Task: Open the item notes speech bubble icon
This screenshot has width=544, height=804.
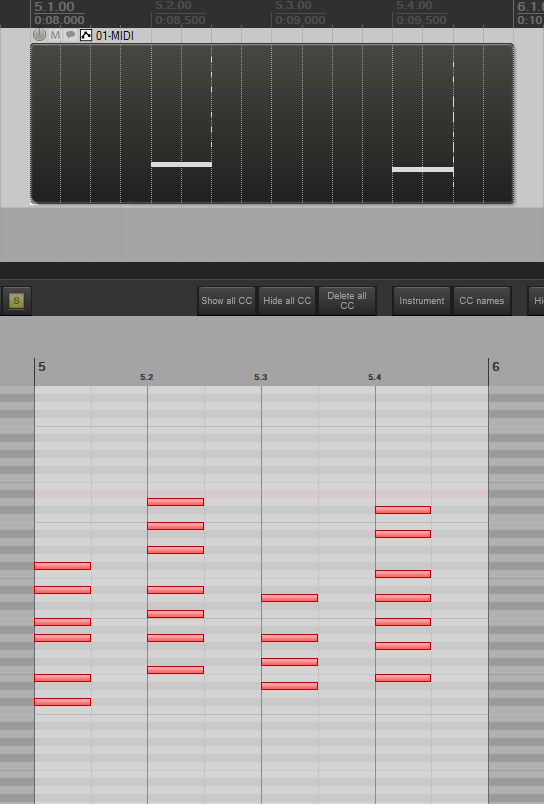Action: tap(70, 35)
